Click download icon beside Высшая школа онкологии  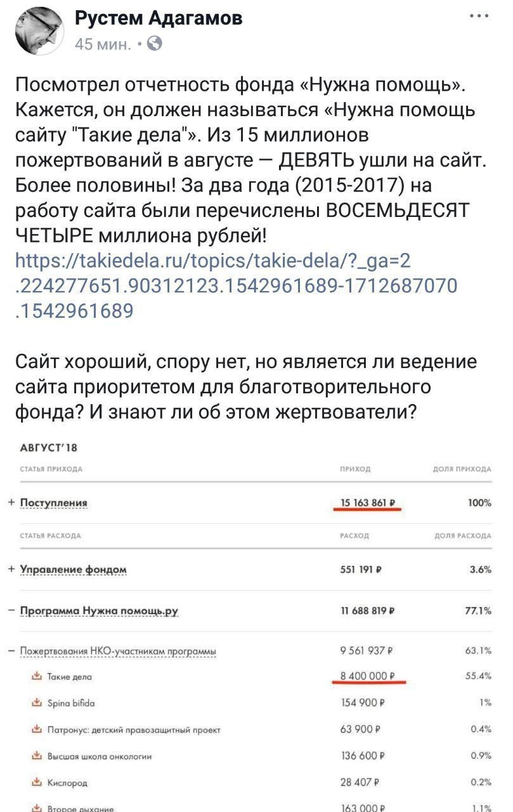coord(36,756)
